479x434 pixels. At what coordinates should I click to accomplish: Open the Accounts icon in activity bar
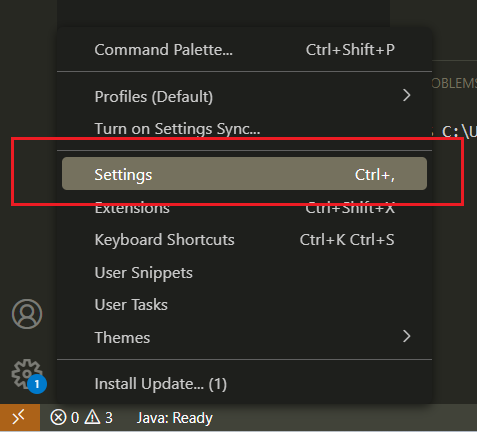click(x=27, y=315)
